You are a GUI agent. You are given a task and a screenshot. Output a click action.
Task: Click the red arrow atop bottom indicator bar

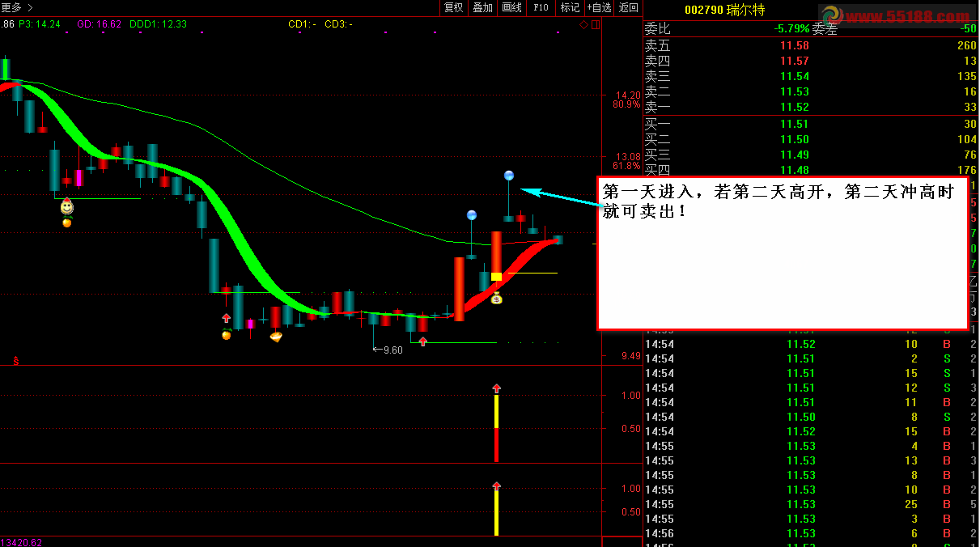point(496,486)
